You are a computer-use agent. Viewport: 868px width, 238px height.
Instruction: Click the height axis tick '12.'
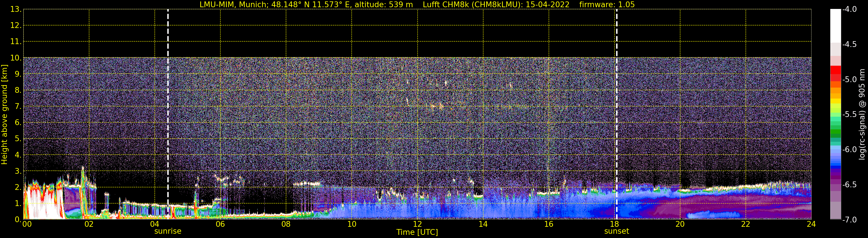tap(16, 25)
